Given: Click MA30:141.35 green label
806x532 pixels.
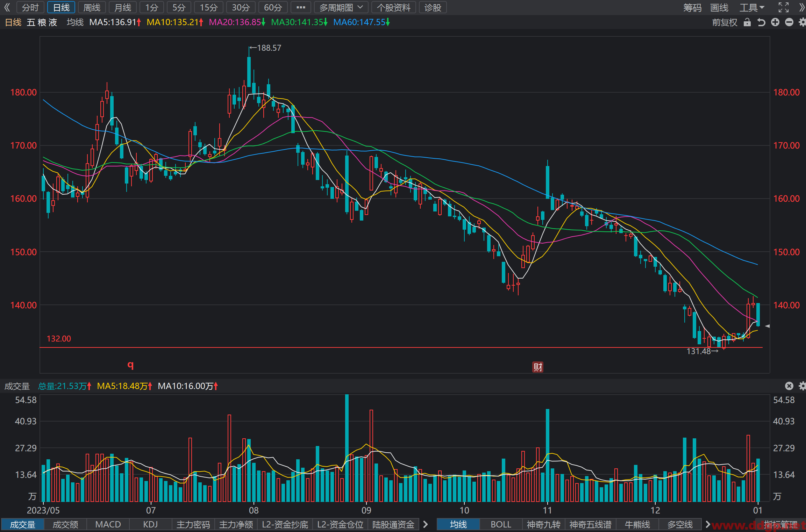Looking at the screenshot, I should [x=299, y=22].
